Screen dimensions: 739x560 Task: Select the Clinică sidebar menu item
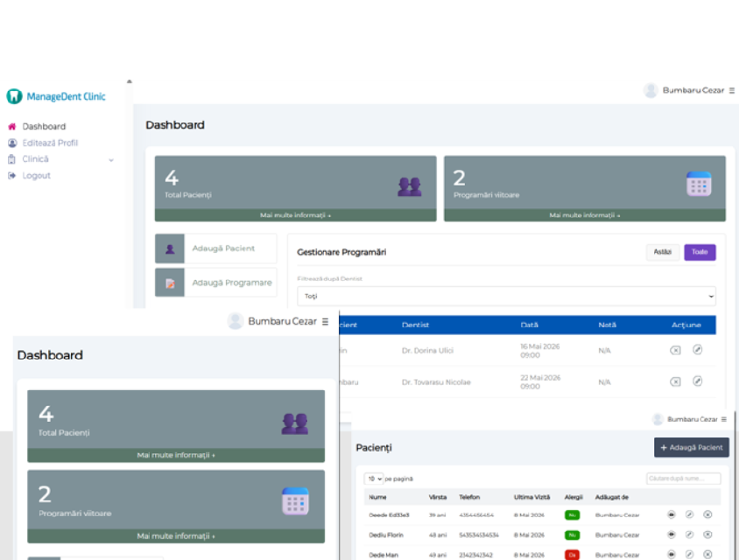(35, 159)
